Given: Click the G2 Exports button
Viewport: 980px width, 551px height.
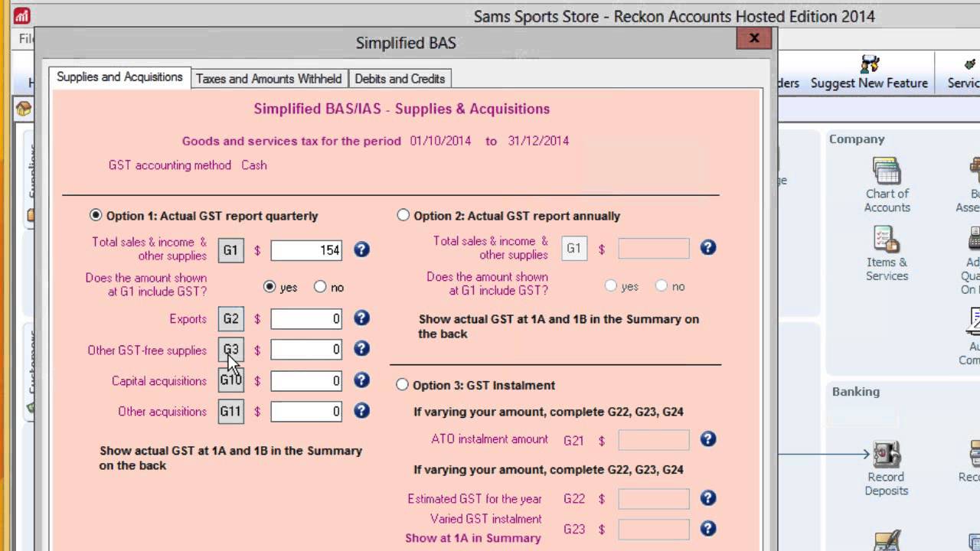Looking at the screenshot, I should click(230, 318).
